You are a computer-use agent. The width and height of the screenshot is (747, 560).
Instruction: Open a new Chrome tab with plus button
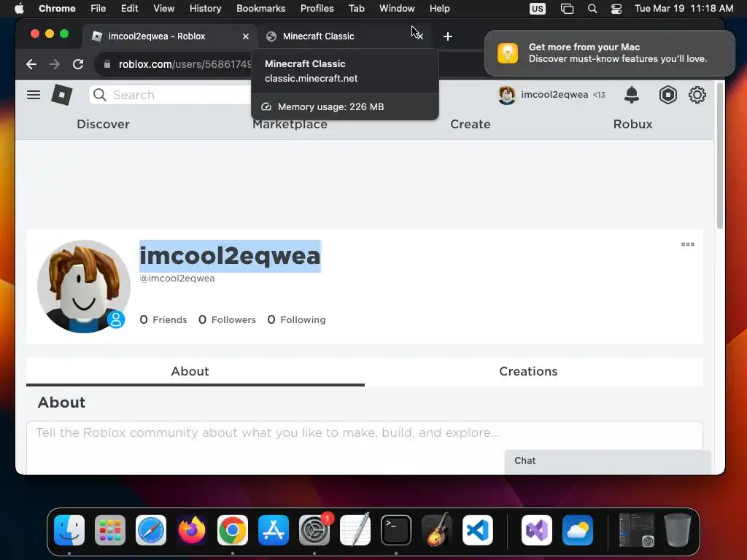448,36
